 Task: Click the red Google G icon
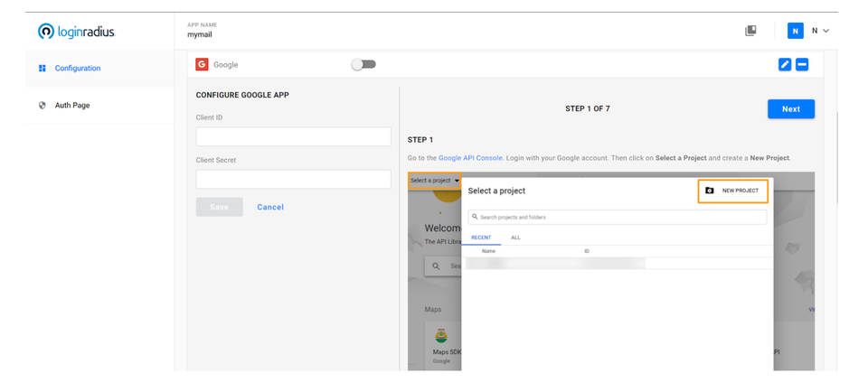pos(202,65)
